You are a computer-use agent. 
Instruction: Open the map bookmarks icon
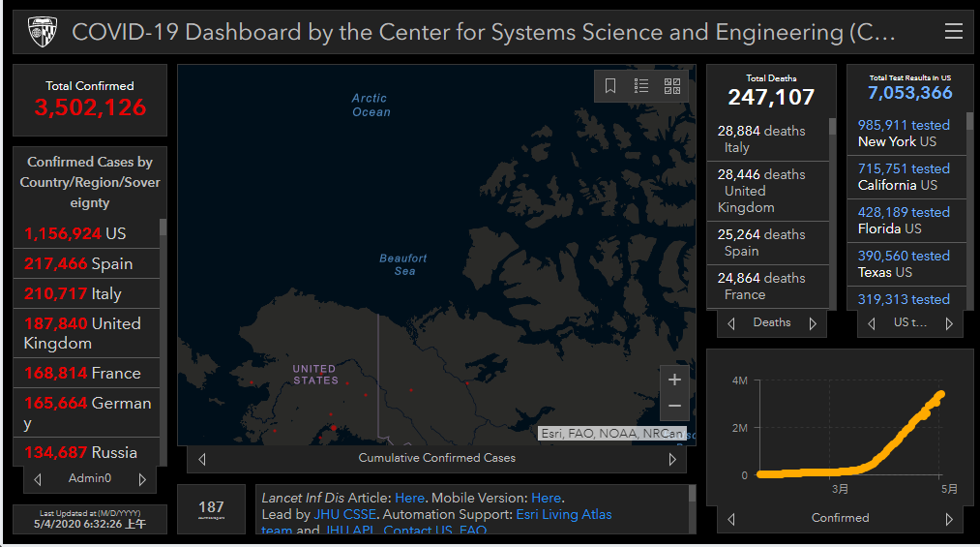coord(610,86)
